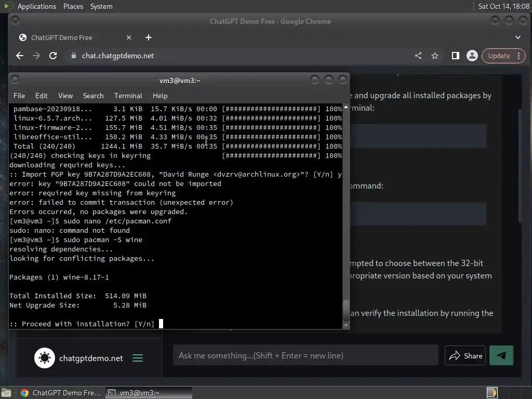Viewport: 532px width, 399px height.
Task: Click the Proceed with installation prompt line
Action: click(82, 324)
